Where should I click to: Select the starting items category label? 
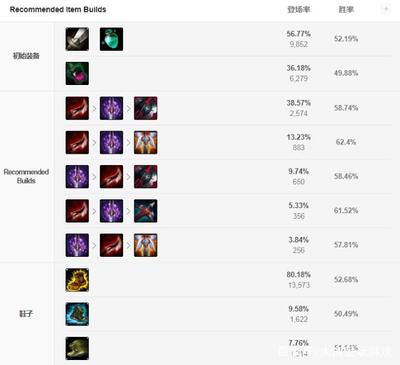26,56
